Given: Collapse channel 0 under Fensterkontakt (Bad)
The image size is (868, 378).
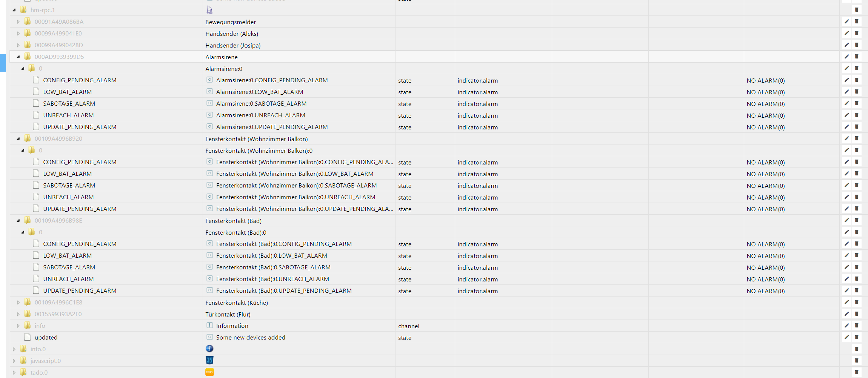Looking at the screenshot, I should click(x=23, y=232).
